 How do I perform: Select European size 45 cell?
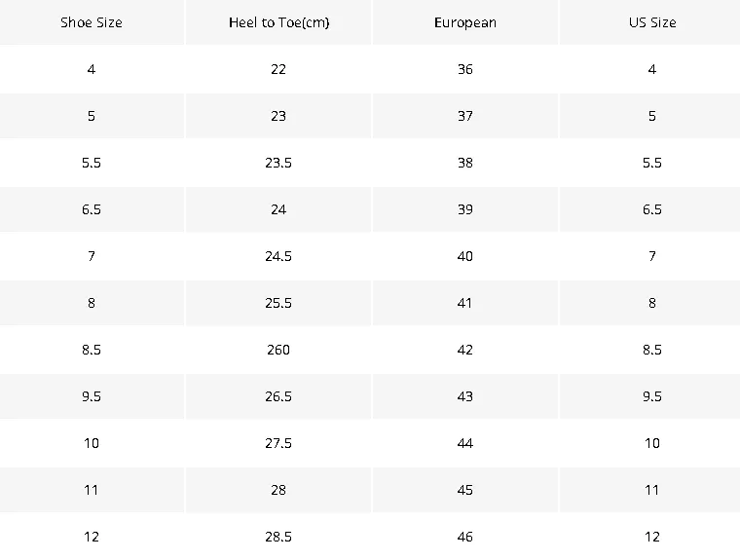(465, 490)
